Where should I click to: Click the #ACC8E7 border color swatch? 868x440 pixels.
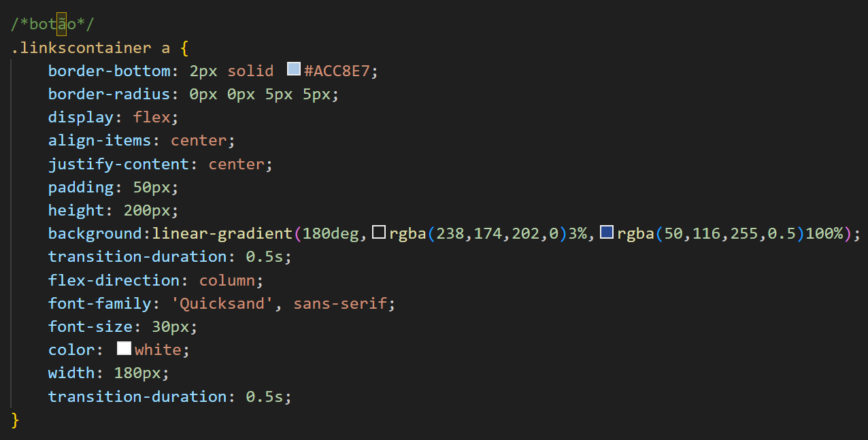coord(294,69)
